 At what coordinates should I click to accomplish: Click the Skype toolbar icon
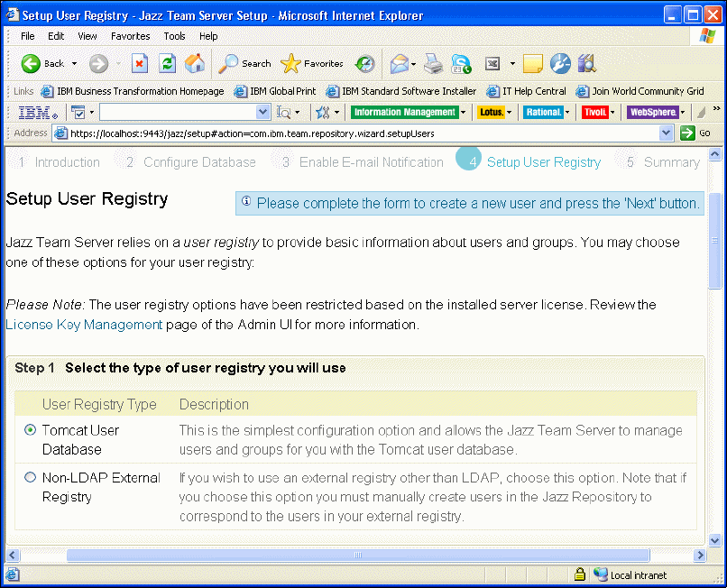(x=461, y=63)
